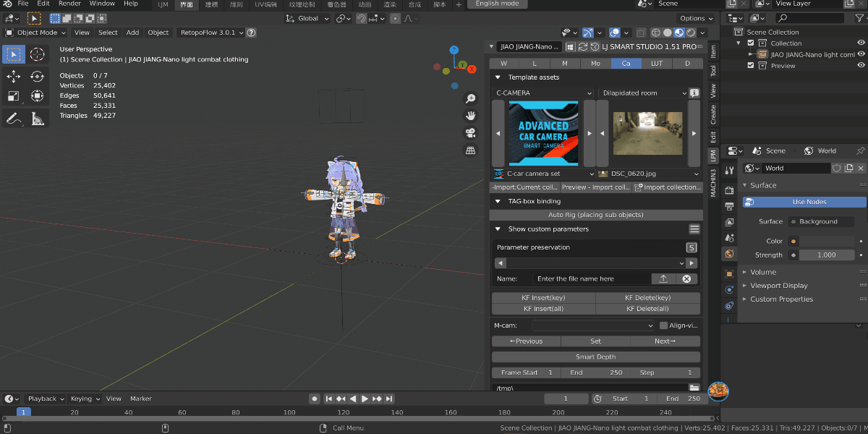Open the DSC_0620.jpg image dropdown
This screenshot has height=434, width=868.
tap(649, 174)
